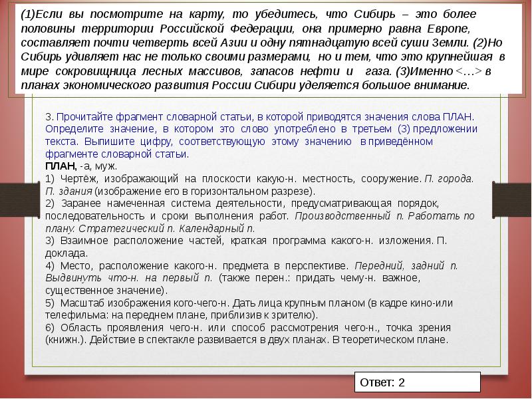Click the task number "3." before the instruction
Viewport: 532px width, 399px height.
click(x=49, y=116)
